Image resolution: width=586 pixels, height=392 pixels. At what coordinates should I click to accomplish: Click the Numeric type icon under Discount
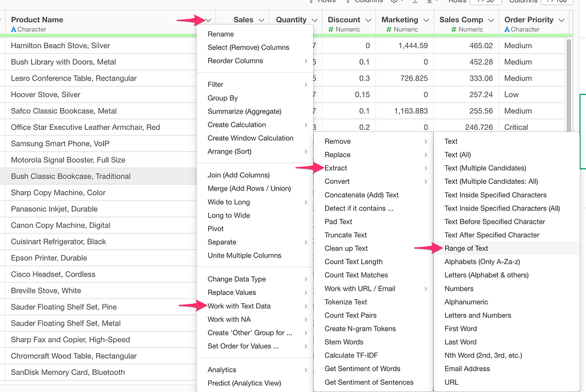[332, 29]
